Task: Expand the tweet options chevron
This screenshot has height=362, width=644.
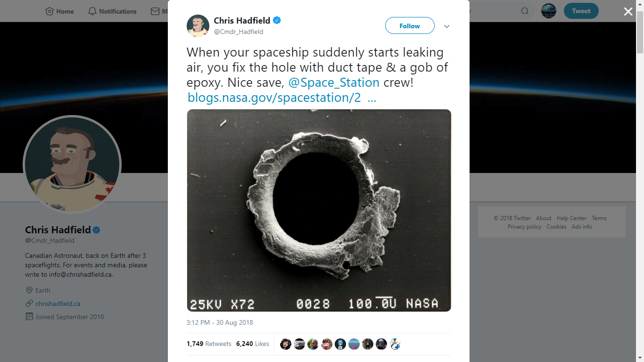Action: (x=446, y=26)
